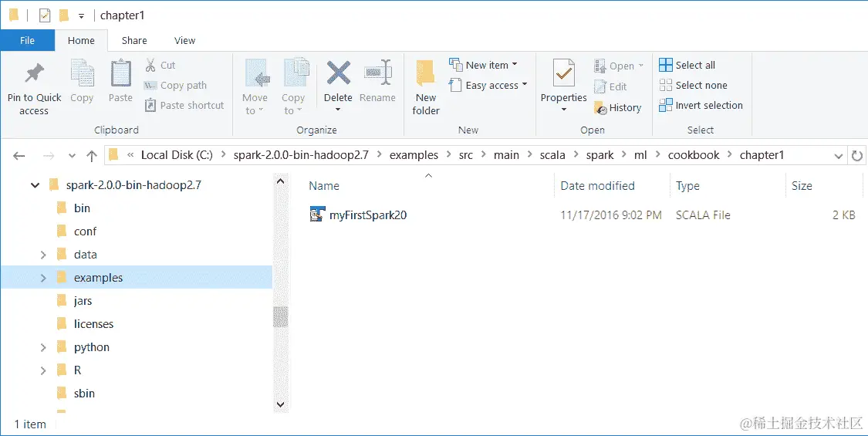This screenshot has width=868, height=436.
Task: Click the Rename icon
Action: click(377, 73)
